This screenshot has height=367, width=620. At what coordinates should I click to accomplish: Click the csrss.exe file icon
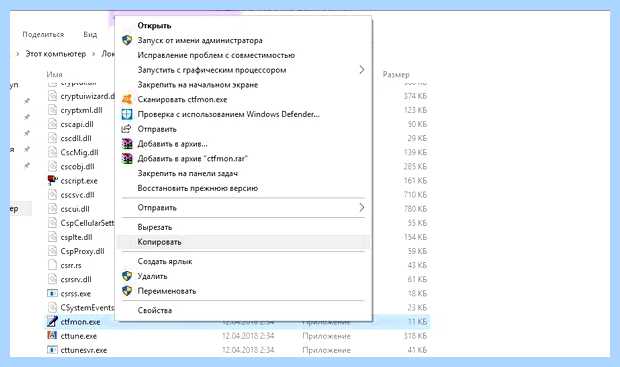click(x=52, y=293)
